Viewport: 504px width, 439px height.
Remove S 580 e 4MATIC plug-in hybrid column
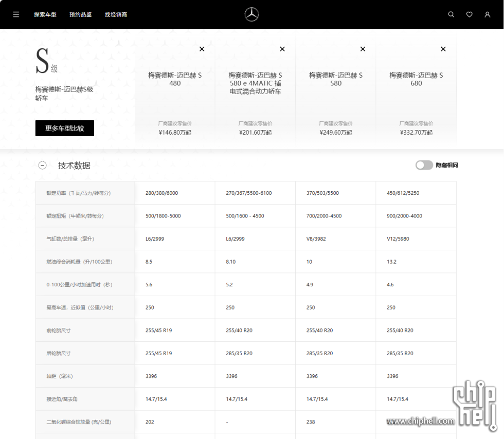point(282,49)
